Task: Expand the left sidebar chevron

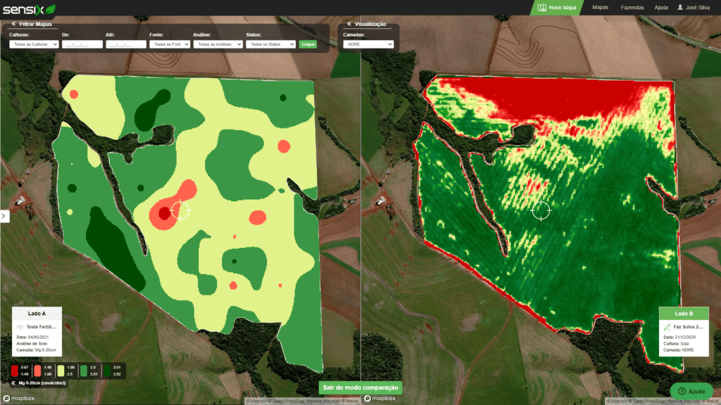Action: (4, 216)
